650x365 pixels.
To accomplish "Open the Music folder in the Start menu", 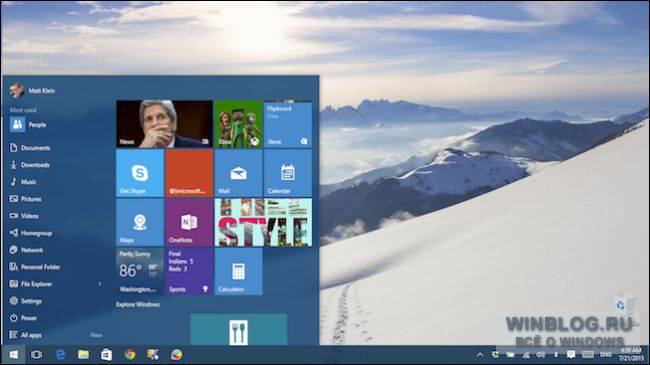I will (x=23, y=182).
